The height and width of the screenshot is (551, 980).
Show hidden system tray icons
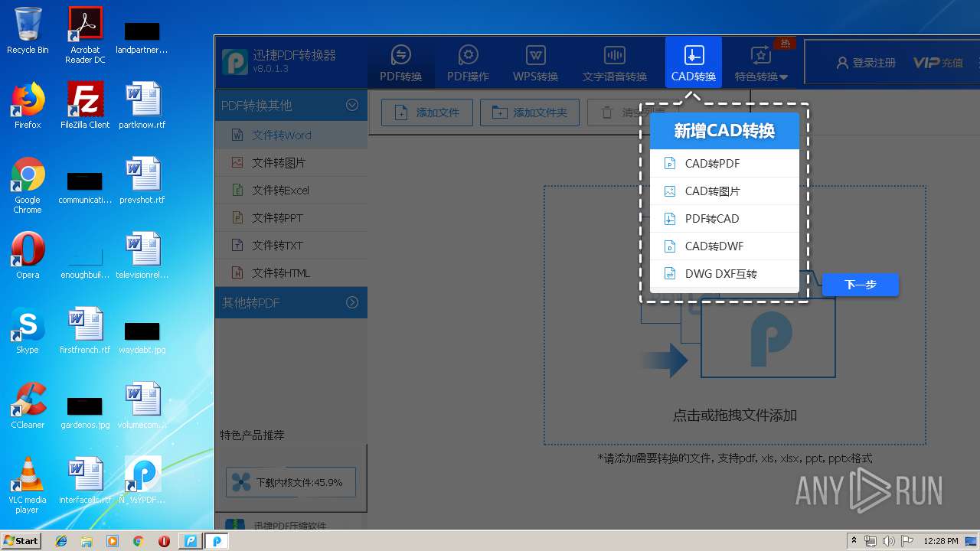tap(854, 541)
